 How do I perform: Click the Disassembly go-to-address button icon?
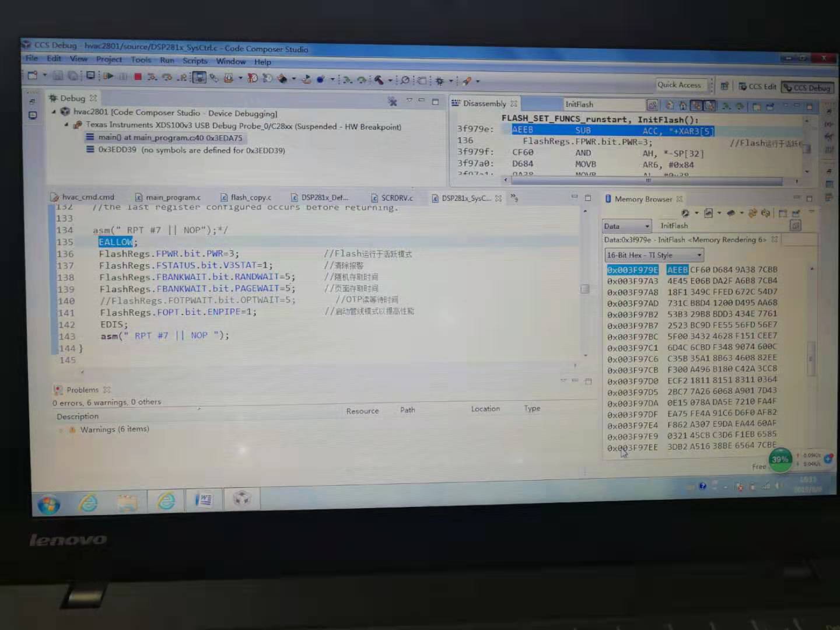point(652,105)
